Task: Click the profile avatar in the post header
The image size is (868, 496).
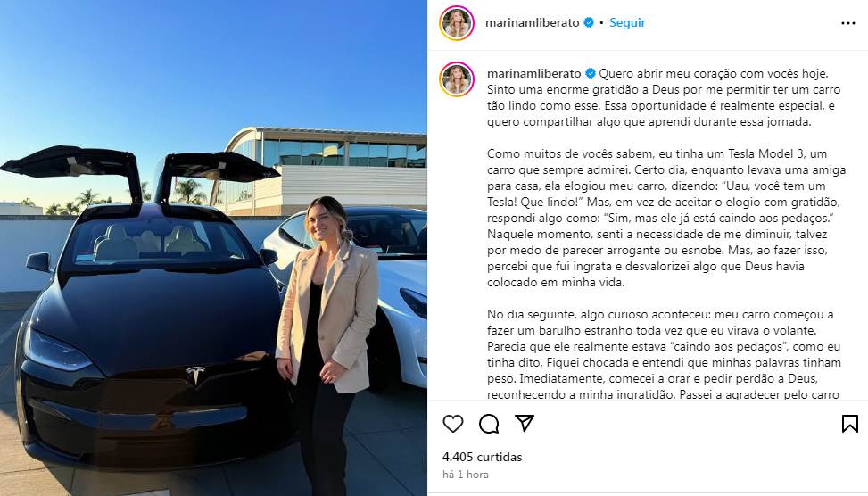Action: (x=457, y=23)
